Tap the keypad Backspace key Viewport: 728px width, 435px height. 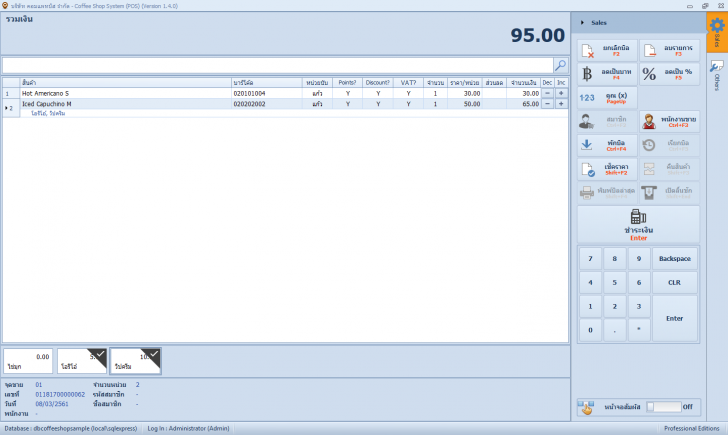click(x=675, y=259)
